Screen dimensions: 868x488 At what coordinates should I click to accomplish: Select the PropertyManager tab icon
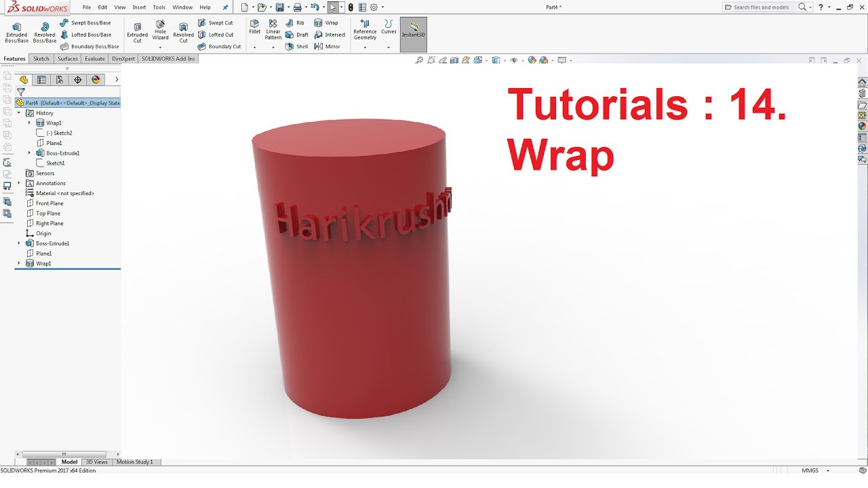[x=41, y=79]
